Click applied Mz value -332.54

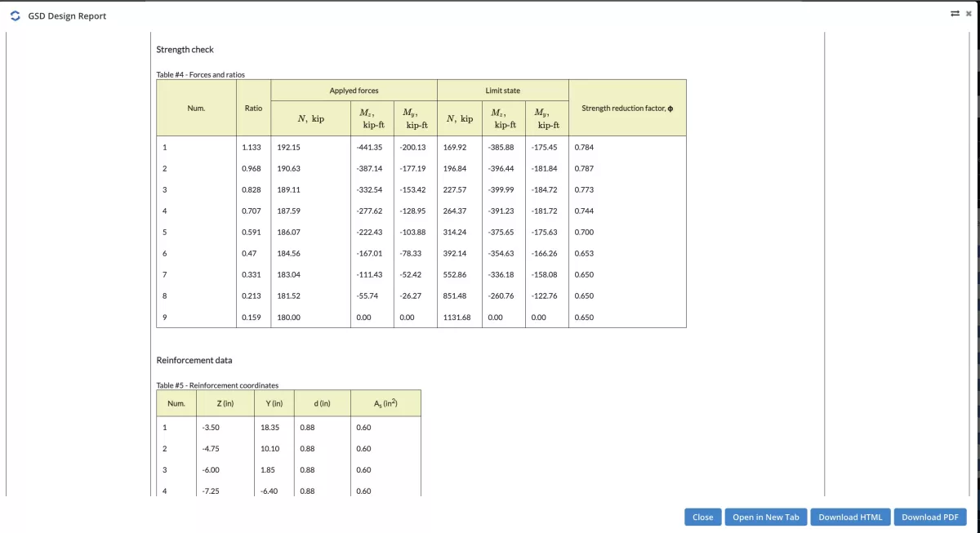pyautogui.click(x=369, y=189)
